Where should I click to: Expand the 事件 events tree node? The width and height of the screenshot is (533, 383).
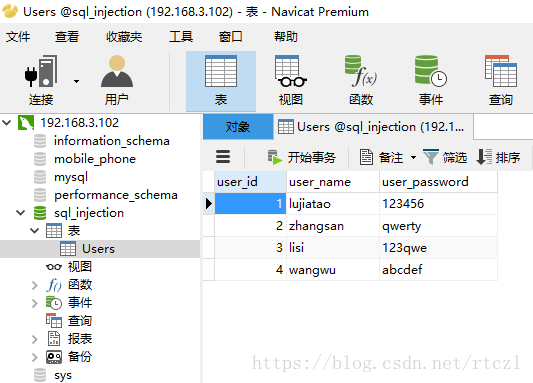pos(34,303)
